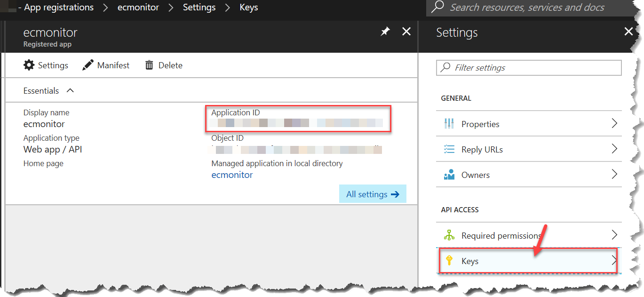Collapse the Essentials section
The image size is (644, 297).
coord(70,90)
